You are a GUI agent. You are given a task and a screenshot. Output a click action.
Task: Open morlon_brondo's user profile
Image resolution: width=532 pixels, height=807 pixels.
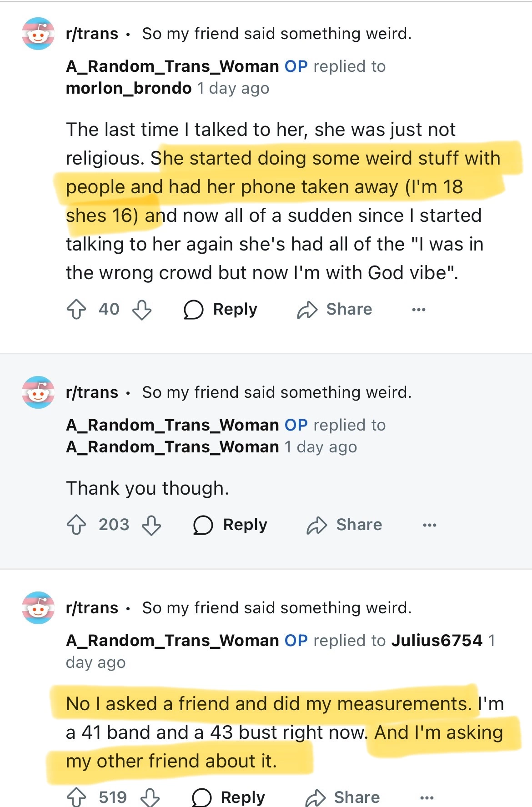(129, 88)
